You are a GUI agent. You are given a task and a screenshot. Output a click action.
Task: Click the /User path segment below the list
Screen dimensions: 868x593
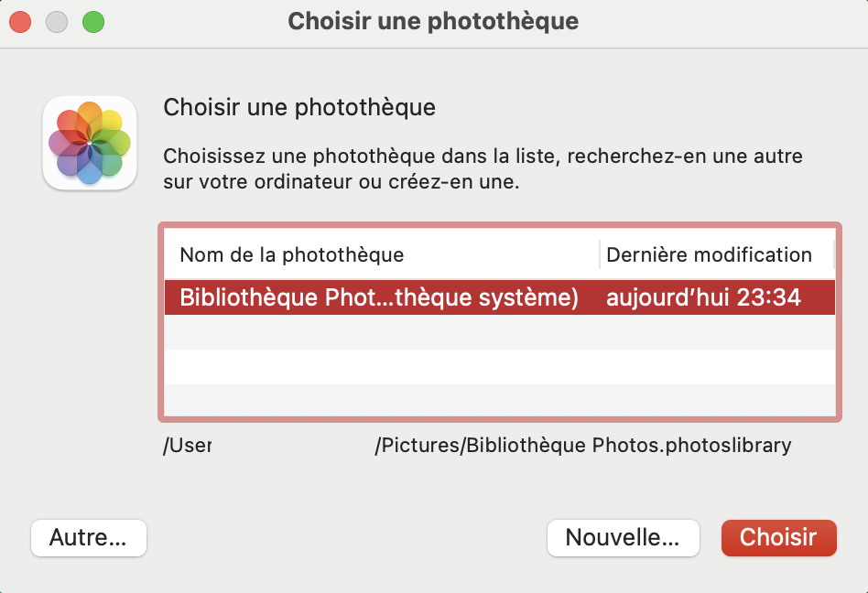187,446
